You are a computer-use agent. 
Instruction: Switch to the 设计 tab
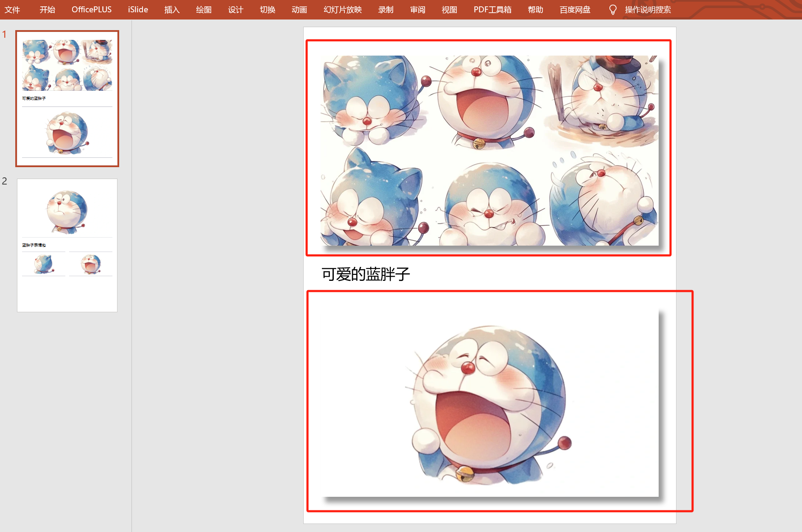click(x=235, y=9)
